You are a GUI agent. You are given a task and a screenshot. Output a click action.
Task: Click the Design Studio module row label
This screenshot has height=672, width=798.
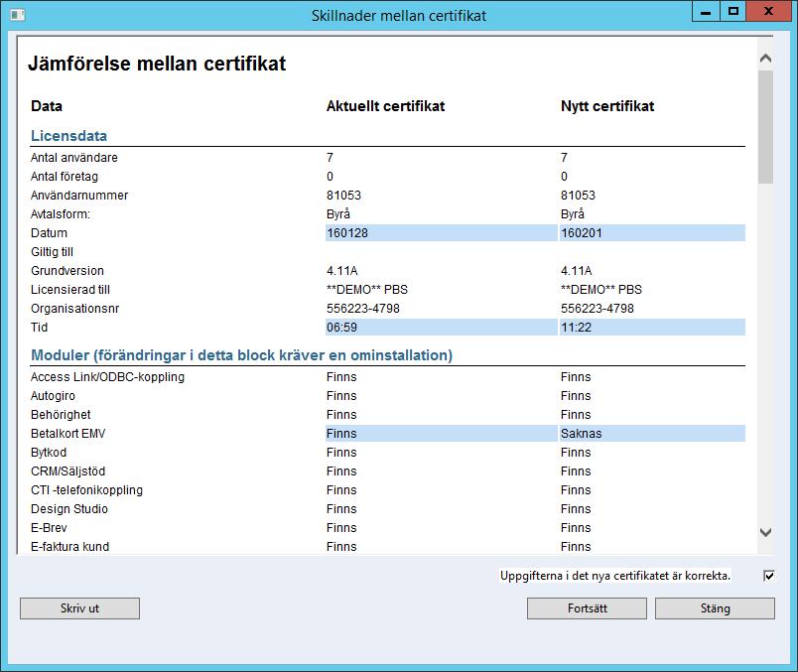click(69, 509)
